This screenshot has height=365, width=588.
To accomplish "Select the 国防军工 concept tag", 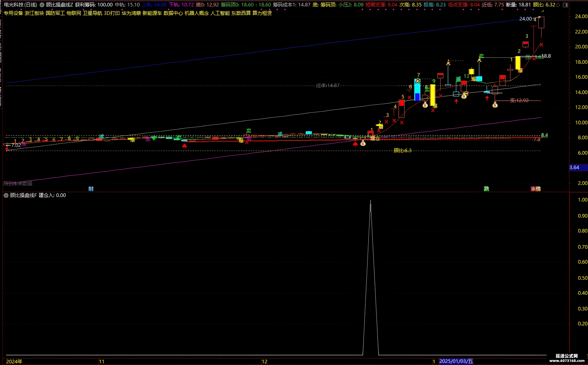I will click(x=55, y=13).
